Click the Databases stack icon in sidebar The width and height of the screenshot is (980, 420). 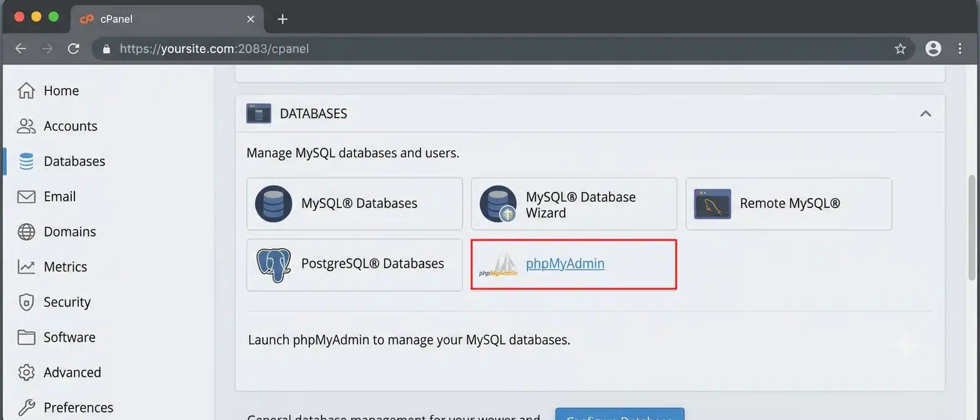click(x=26, y=161)
